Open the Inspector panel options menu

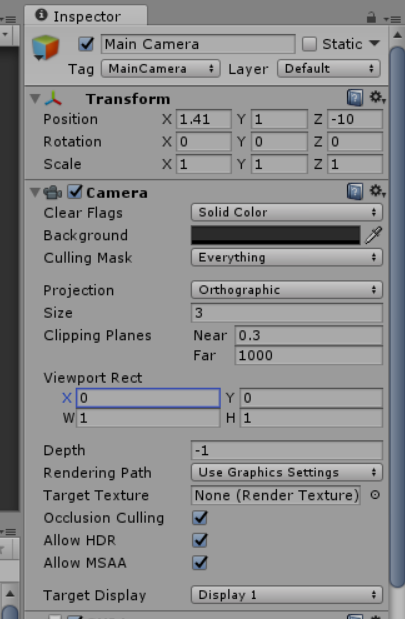click(392, 18)
